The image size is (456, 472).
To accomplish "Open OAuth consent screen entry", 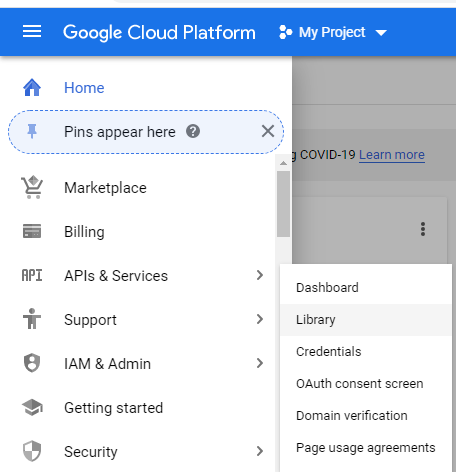I will click(366, 384).
